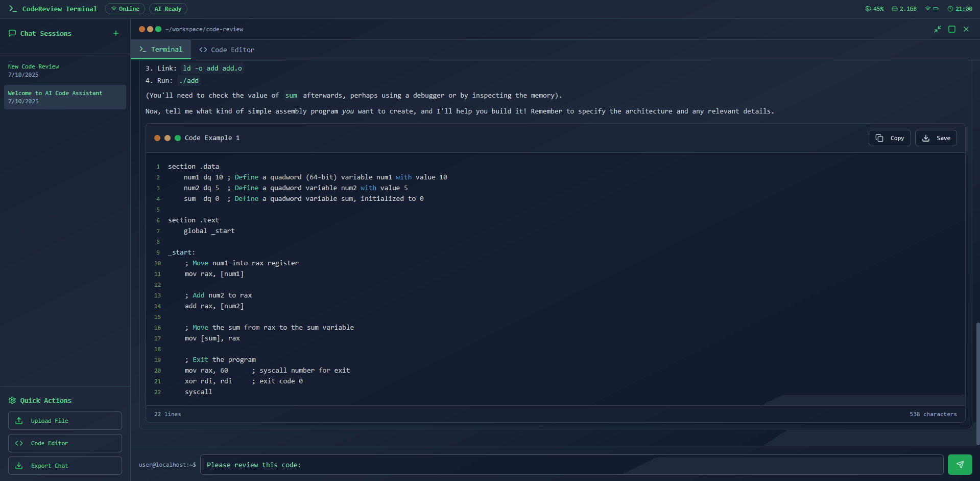
Task: Click the final 'syscall' code line
Action: (198, 392)
